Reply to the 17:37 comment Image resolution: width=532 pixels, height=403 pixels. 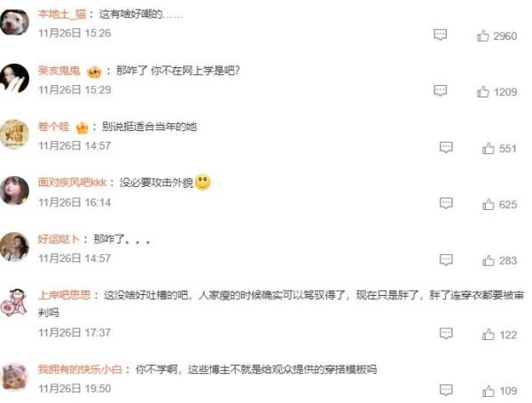[446, 333]
